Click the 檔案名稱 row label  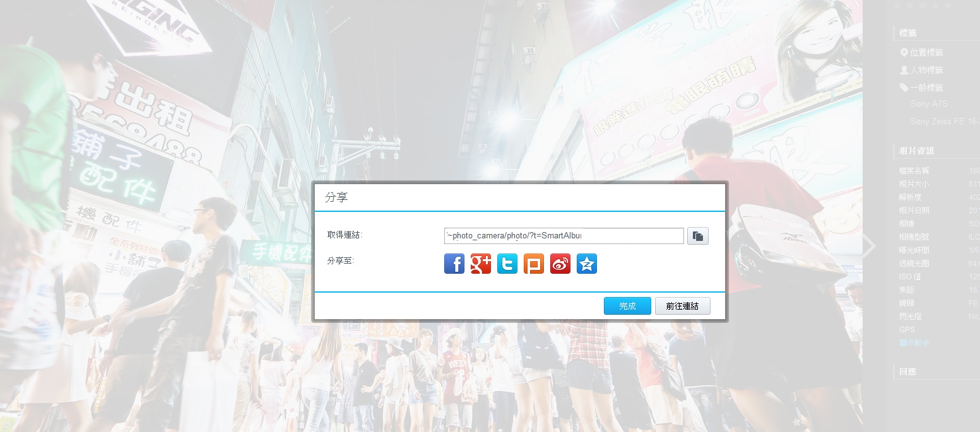pyautogui.click(x=914, y=171)
